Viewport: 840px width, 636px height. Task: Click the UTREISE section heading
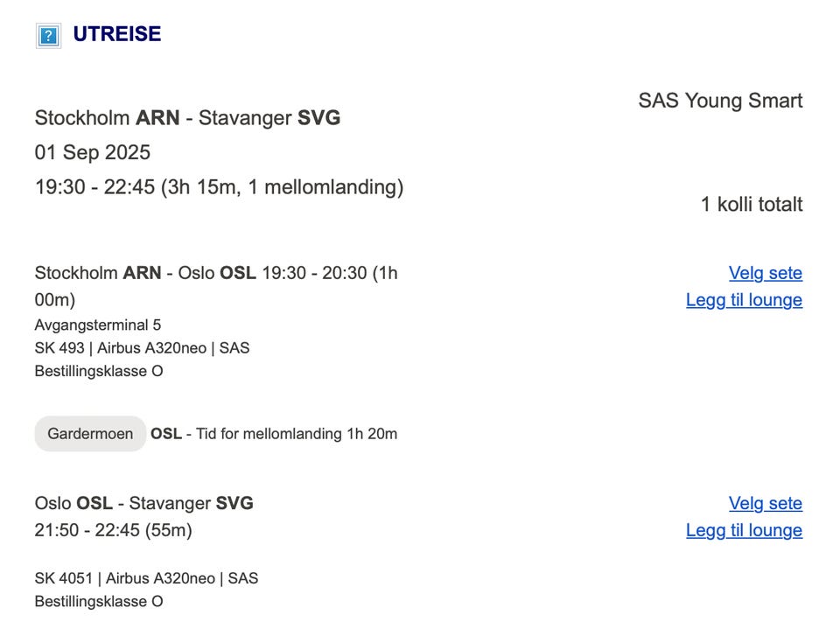117,35
